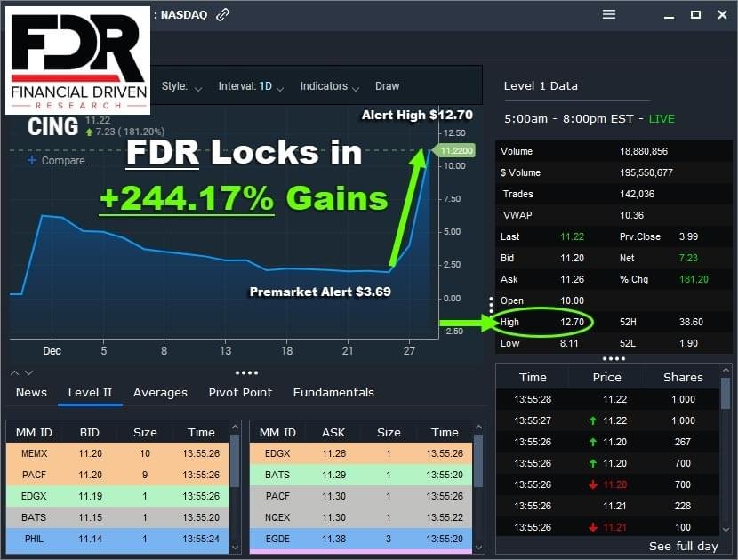Image resolution: width=738 pixels, height=560 pixels.
Task: Open the Averages tab
Action: (x=160, y=393)
